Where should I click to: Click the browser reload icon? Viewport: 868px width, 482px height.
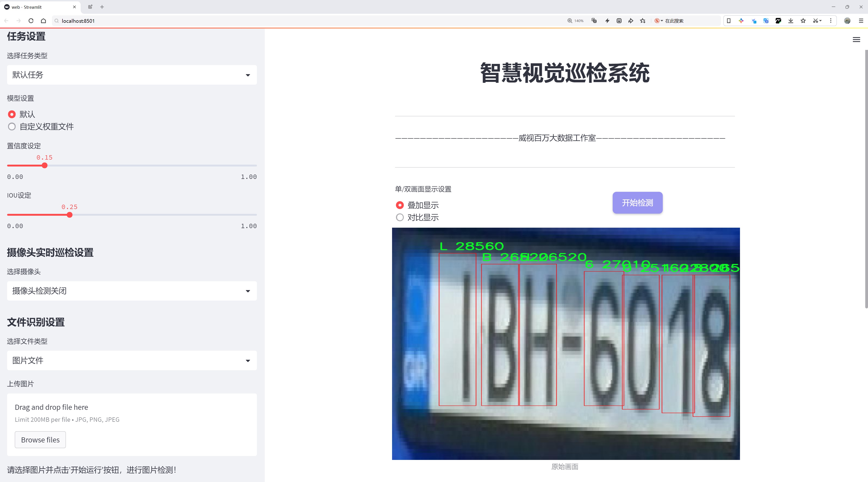point(31,21)
